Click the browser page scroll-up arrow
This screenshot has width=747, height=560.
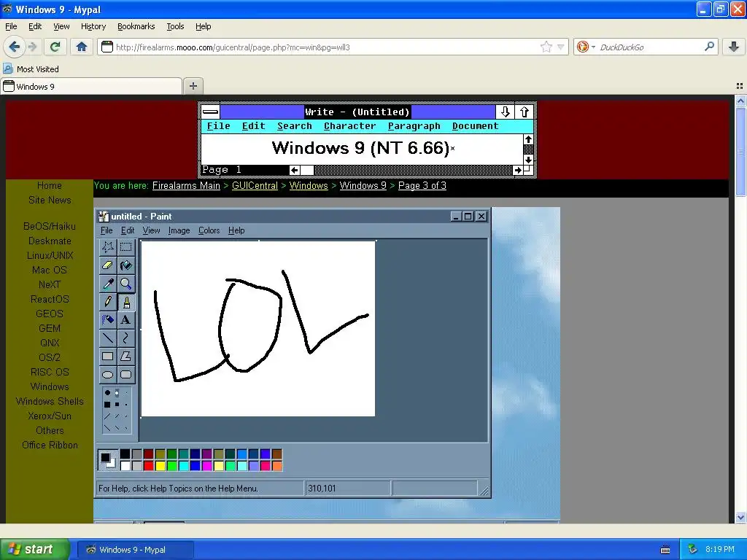740,101
